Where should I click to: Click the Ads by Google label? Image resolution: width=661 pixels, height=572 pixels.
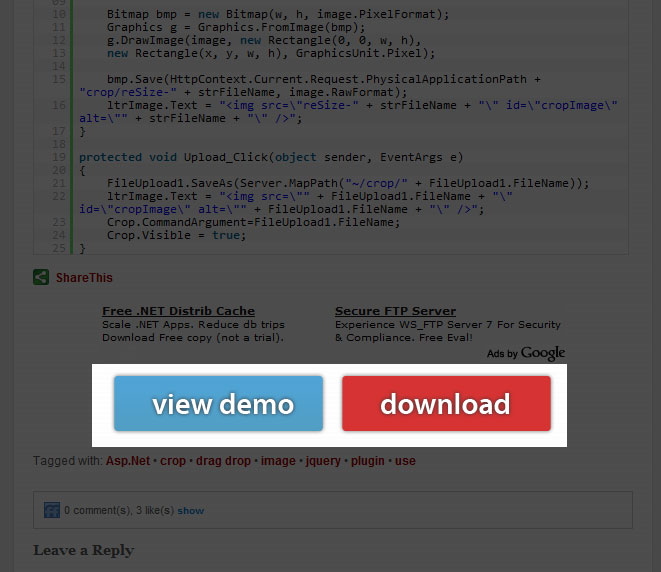coord(525,353)
